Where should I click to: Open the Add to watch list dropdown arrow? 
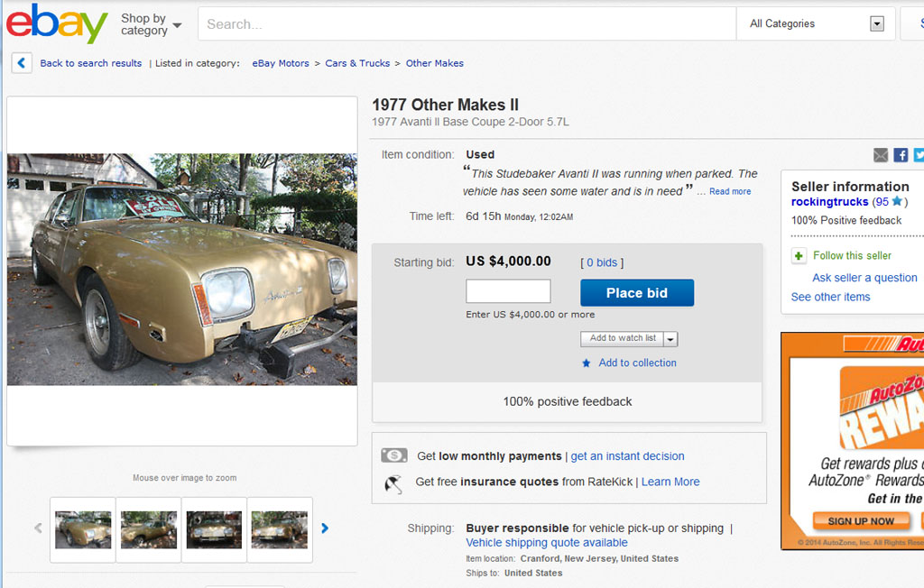pos(670,339)
